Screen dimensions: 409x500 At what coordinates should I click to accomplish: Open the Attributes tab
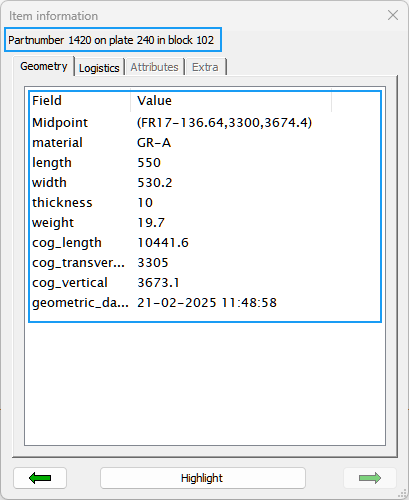[154, 67]
